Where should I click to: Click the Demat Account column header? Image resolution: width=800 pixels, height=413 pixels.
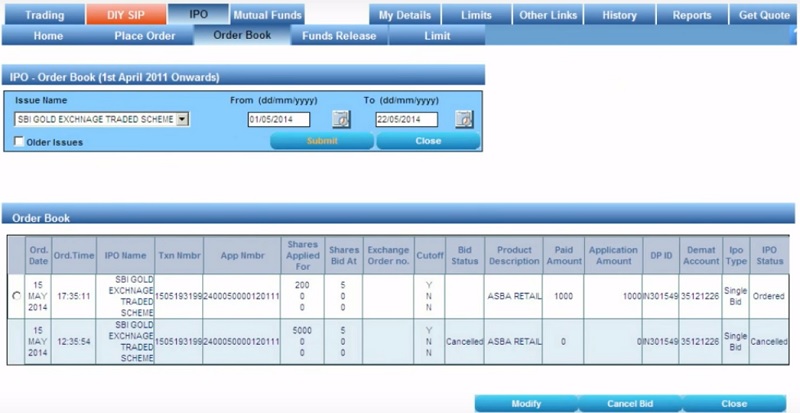point(701,255)
